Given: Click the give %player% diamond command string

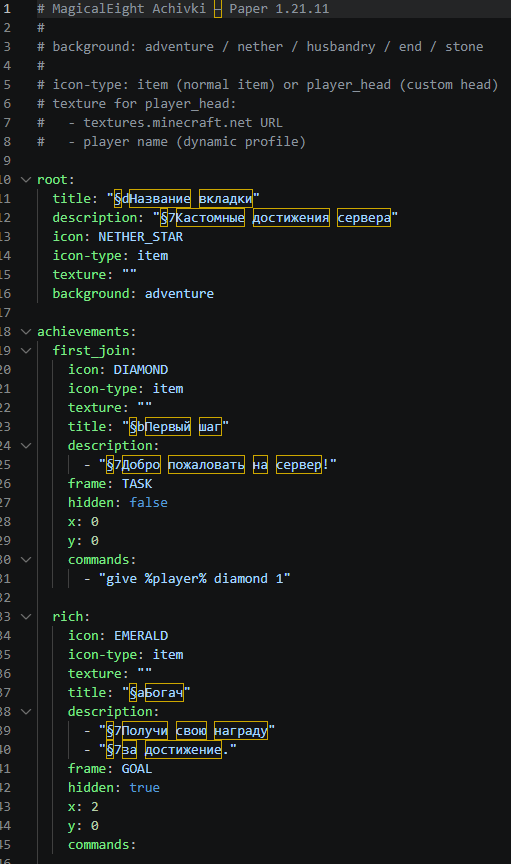Looking at the screenshot, I should point(195,579).
